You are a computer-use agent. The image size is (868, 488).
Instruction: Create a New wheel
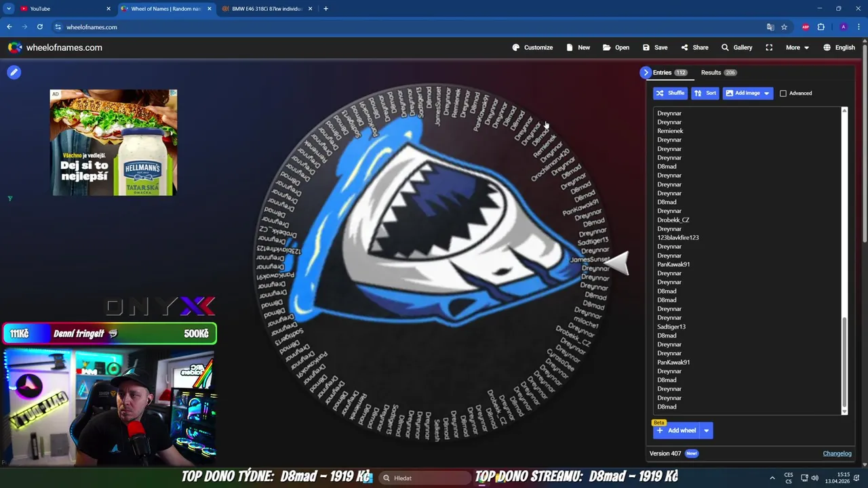tap(578, 47)
